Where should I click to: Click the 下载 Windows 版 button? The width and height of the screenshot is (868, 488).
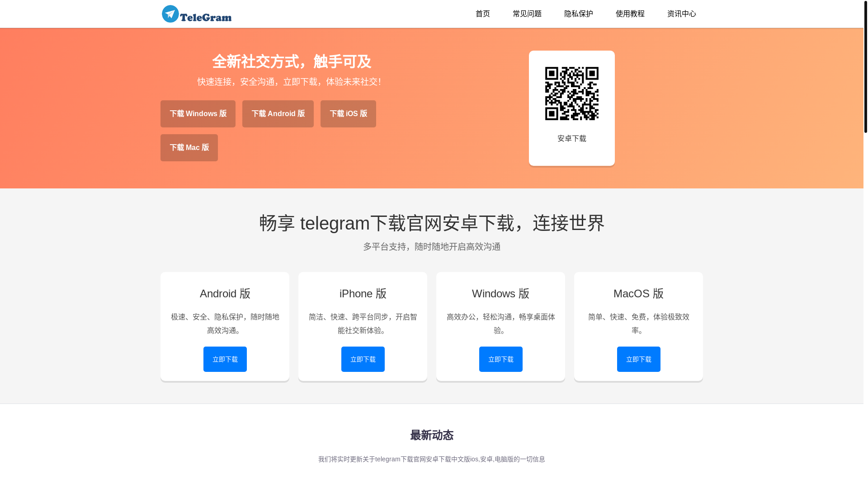[198, 114]
